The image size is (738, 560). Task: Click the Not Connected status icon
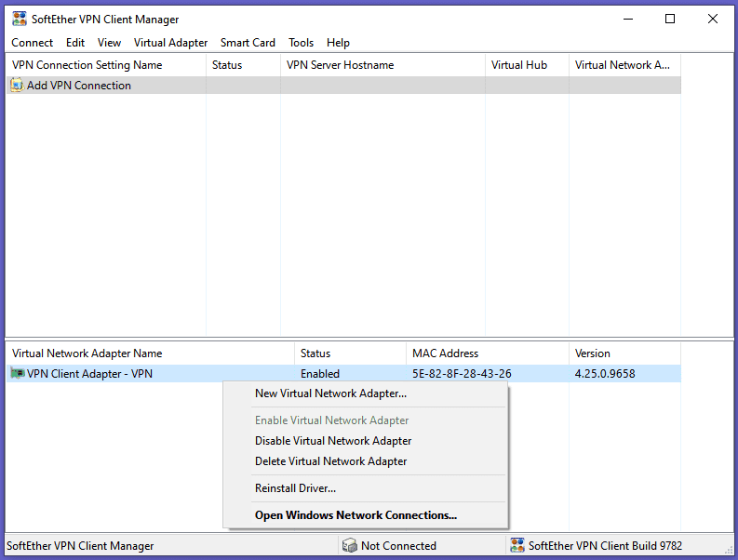tap(350, 545)
